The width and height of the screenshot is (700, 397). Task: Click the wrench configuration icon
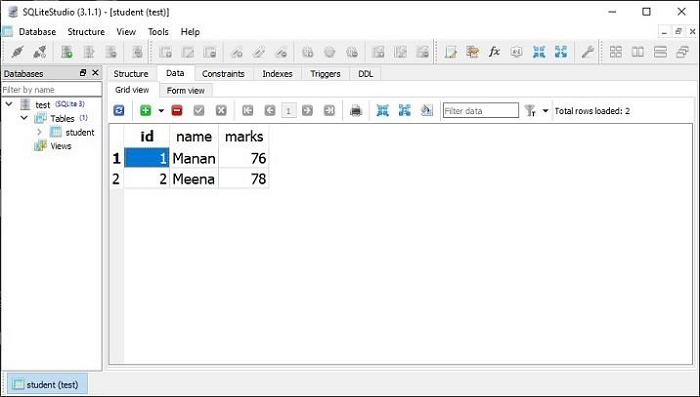[x=587, y=52]
